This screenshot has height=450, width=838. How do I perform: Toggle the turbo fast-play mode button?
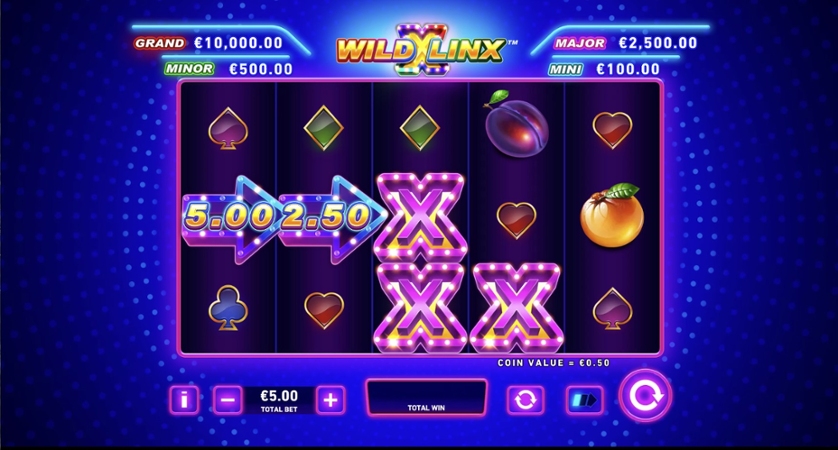point(585,399)
